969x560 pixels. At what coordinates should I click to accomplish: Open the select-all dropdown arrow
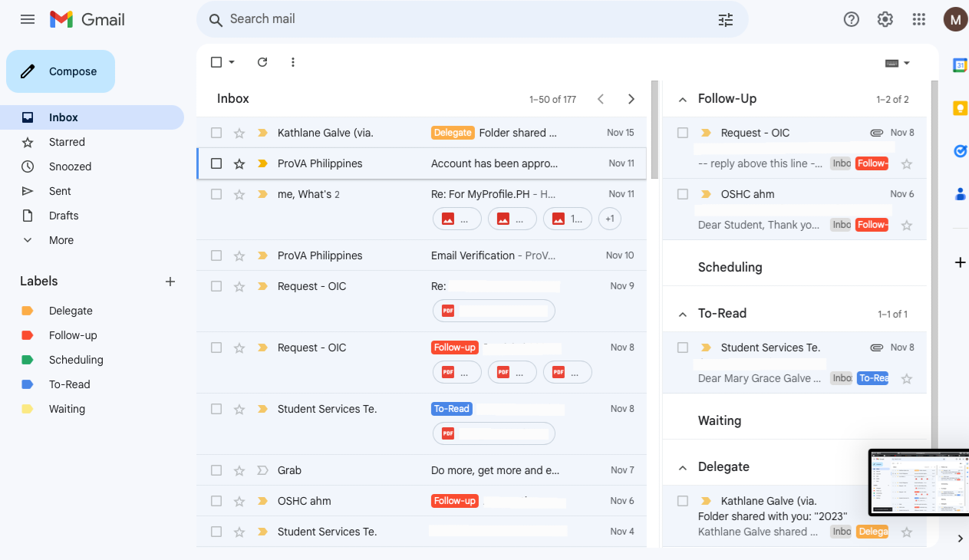(232, 62)
